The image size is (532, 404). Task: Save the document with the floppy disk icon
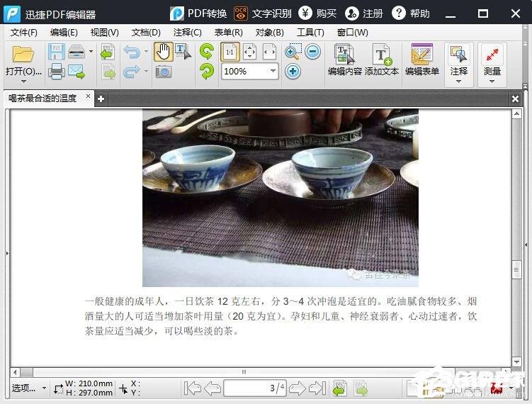tap(57, 52)
